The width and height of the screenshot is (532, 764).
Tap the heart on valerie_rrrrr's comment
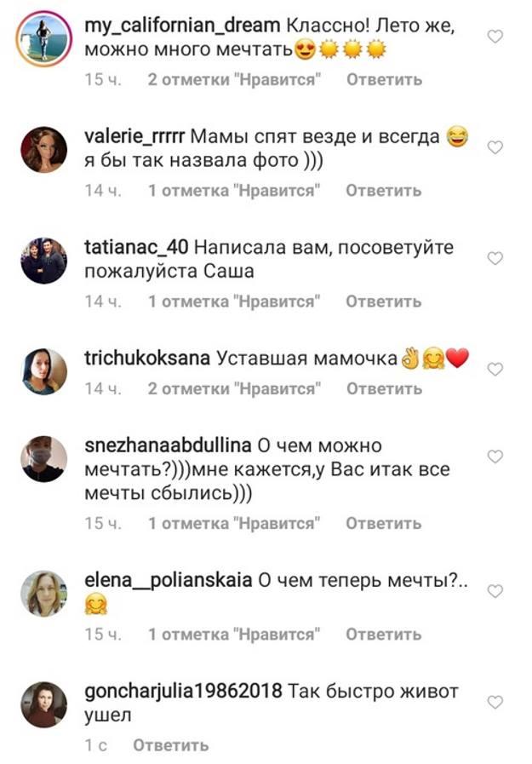pos(495,147)
